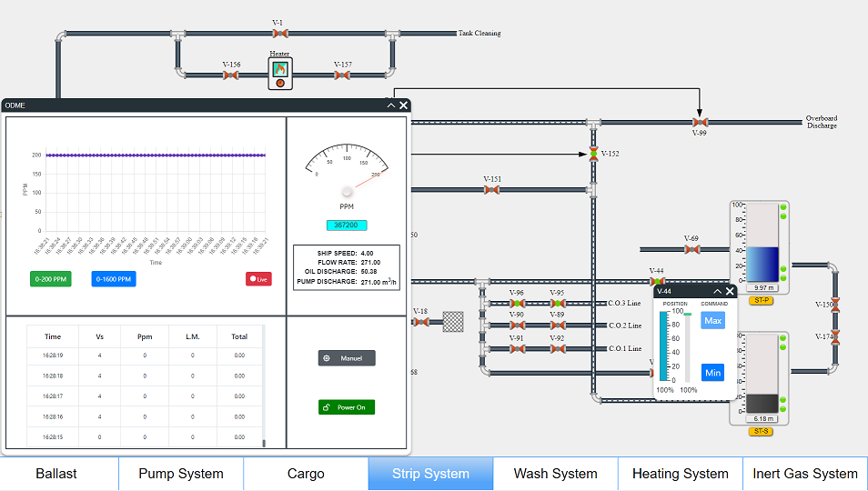The height and width of the screenshot is (491, 868).
Task: Click the Tank Cleaning label
Action: tap(479, 33)
